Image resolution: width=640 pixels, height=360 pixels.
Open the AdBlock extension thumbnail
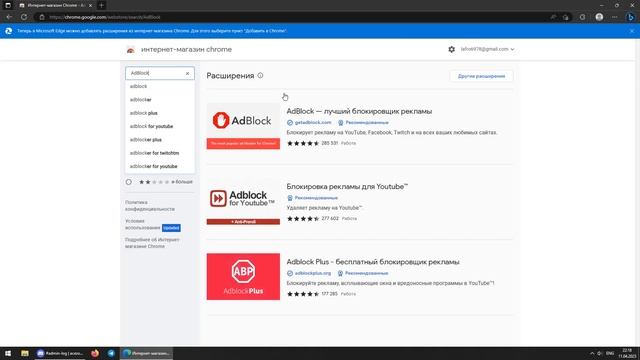pyautogui.click(x=243, y=126)
